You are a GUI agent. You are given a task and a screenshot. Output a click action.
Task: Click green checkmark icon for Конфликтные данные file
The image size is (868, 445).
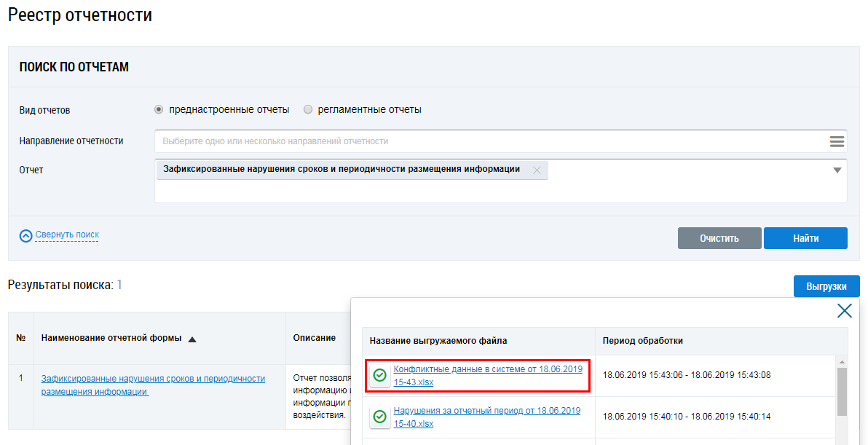point(379,375)
